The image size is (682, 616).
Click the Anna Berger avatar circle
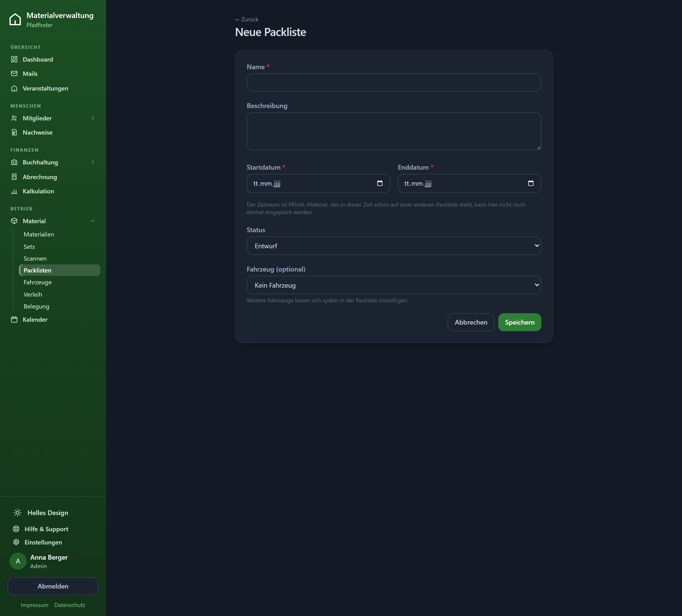tap(18, 561)
